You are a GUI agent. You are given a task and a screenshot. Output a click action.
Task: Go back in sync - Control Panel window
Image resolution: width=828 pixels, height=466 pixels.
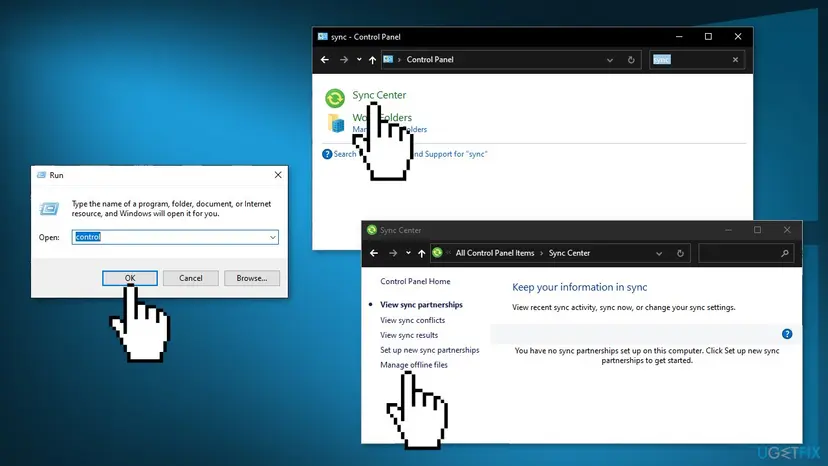(325, 60)
